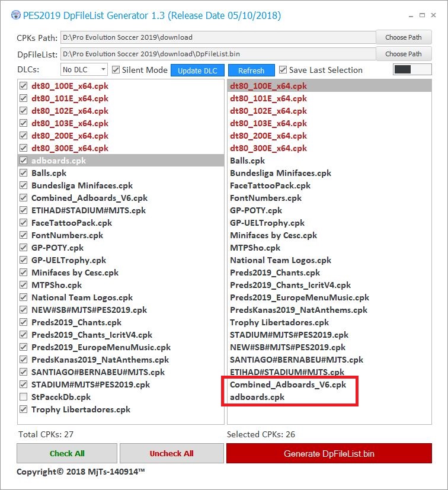
Task: Uncheck ETIHAD#STADIUM#MJTS.cpk checkbox
Action: click(x=24, y=210)
